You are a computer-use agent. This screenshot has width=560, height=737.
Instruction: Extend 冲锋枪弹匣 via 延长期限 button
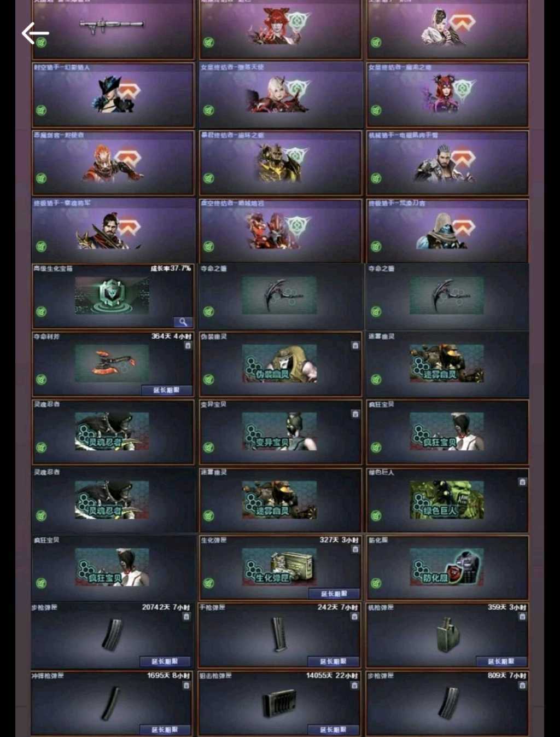click(x=165, y=730)
